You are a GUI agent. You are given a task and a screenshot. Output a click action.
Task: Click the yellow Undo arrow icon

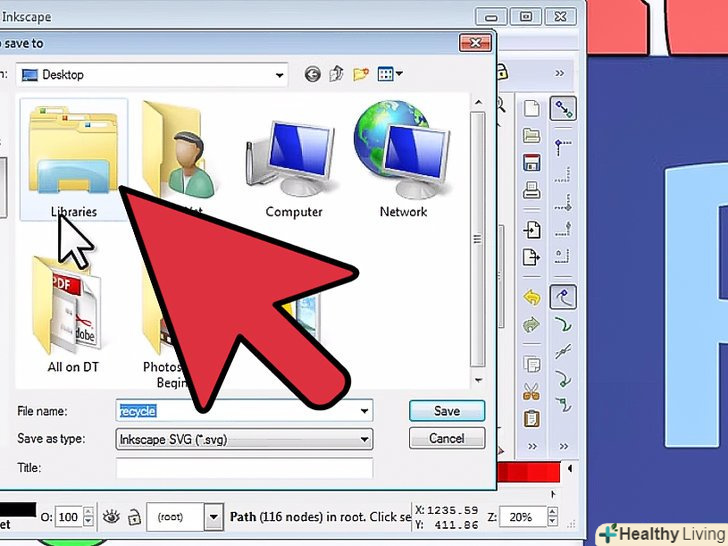tap(532, 297)
